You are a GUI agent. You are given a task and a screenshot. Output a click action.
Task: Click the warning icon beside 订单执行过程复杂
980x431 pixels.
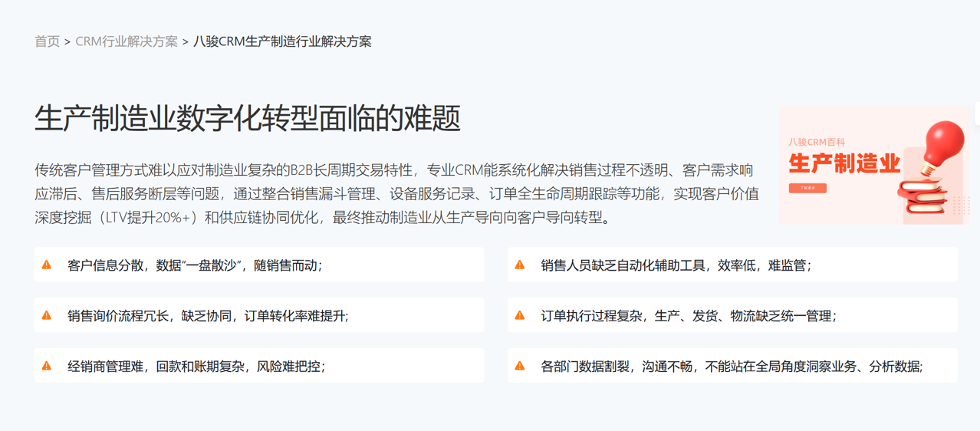pyautogui.click(x=520, y=315)
